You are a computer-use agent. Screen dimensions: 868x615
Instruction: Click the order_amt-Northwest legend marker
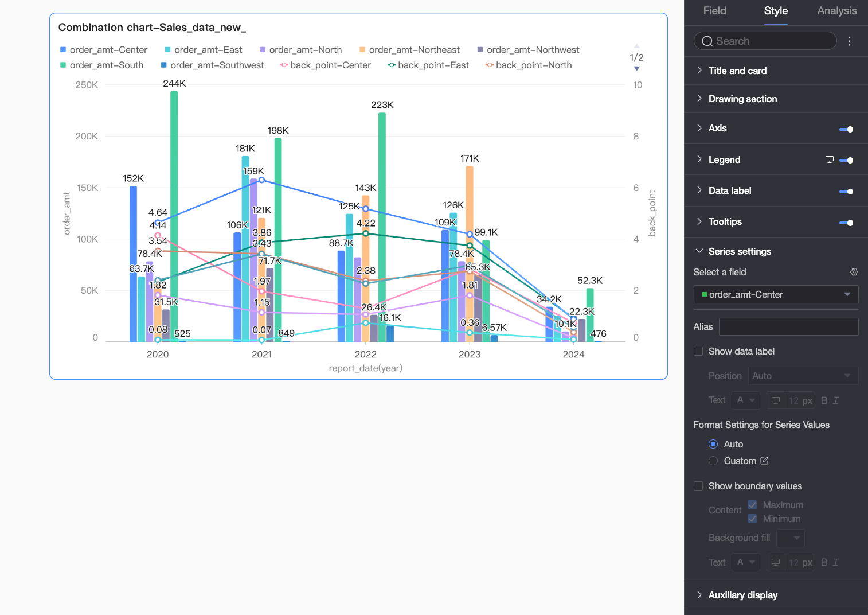480,50
